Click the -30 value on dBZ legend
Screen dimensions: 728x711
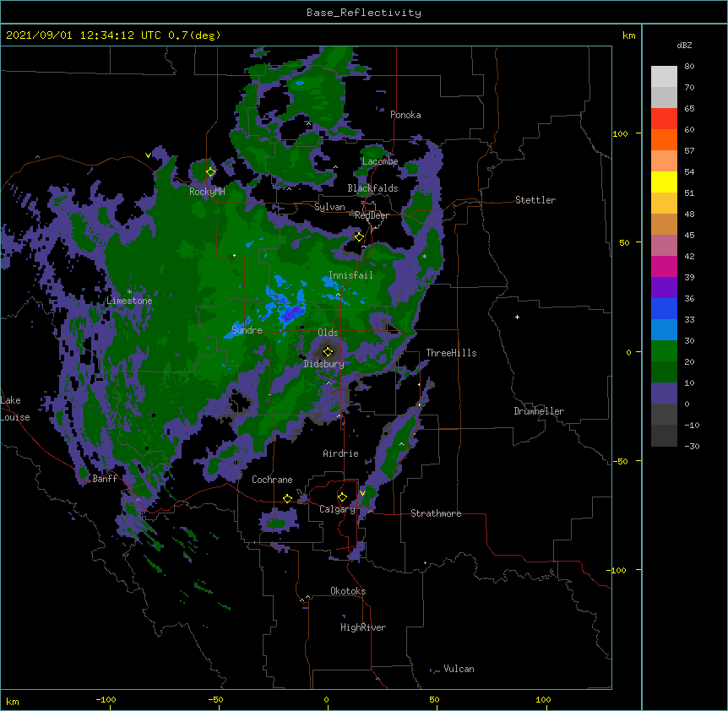pyautogui.click(x=692, y=446)
